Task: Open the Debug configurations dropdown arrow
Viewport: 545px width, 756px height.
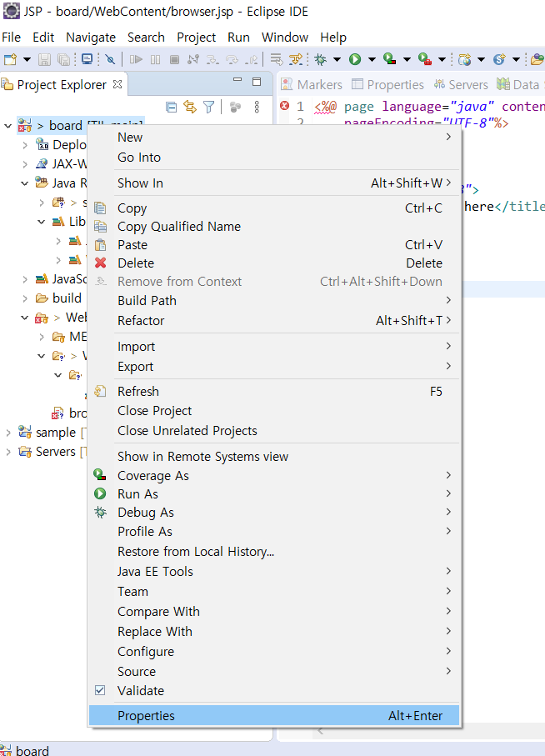Action: point(337,60)
